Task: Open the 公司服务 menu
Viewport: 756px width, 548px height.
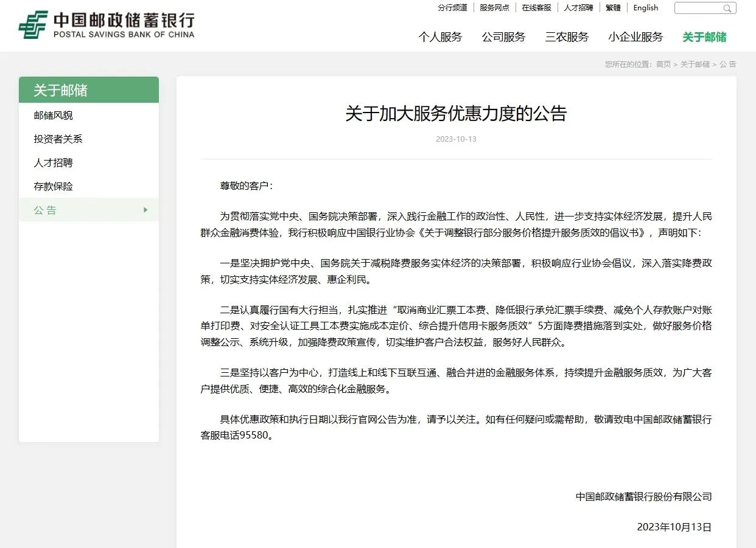Action: [x=503, y=37]
